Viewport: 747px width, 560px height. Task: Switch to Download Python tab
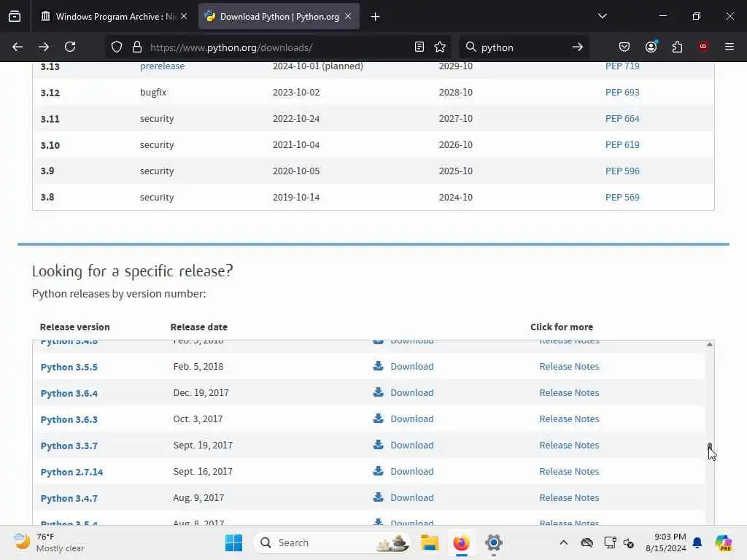279,17
